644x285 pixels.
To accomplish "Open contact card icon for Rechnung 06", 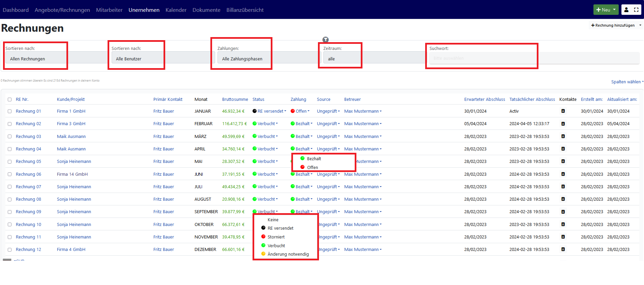I will 563,174.
